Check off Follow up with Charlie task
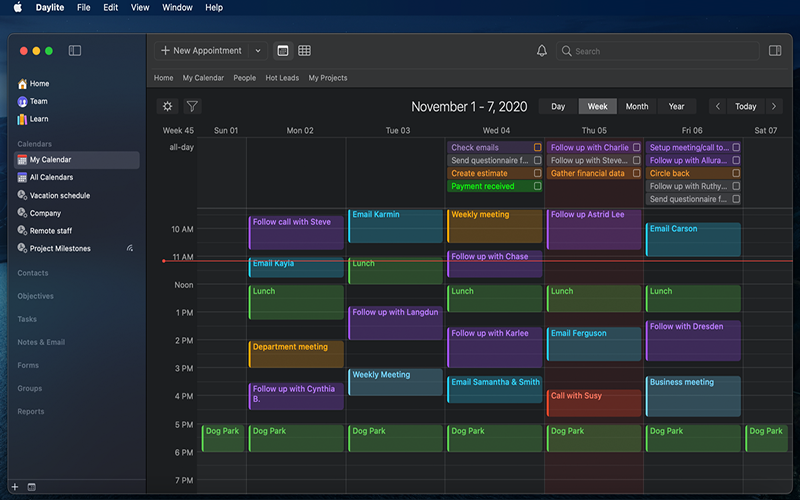800x500 pixels. coord(636,147)
